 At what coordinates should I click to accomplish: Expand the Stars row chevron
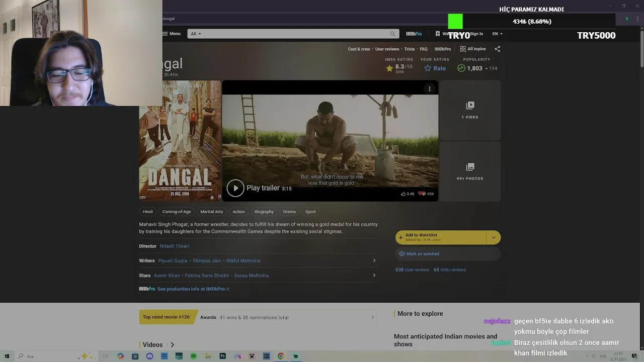374,275
